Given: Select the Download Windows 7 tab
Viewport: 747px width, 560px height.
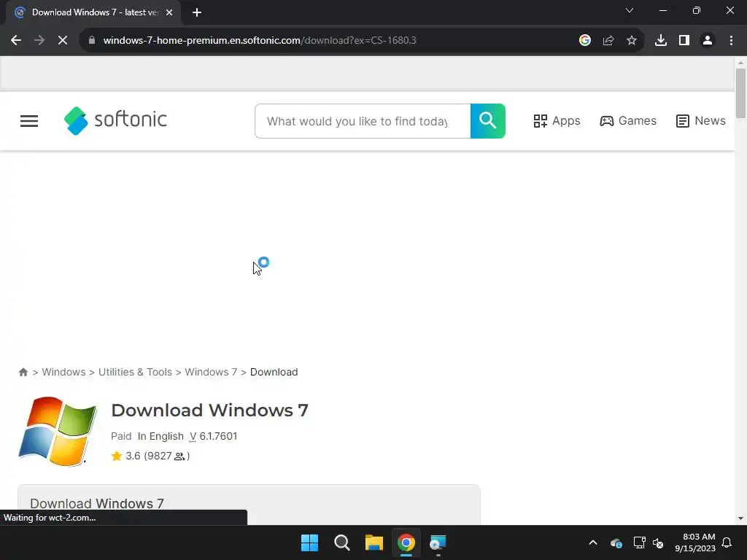Looking at the screenshot, I should click(93, 12).
